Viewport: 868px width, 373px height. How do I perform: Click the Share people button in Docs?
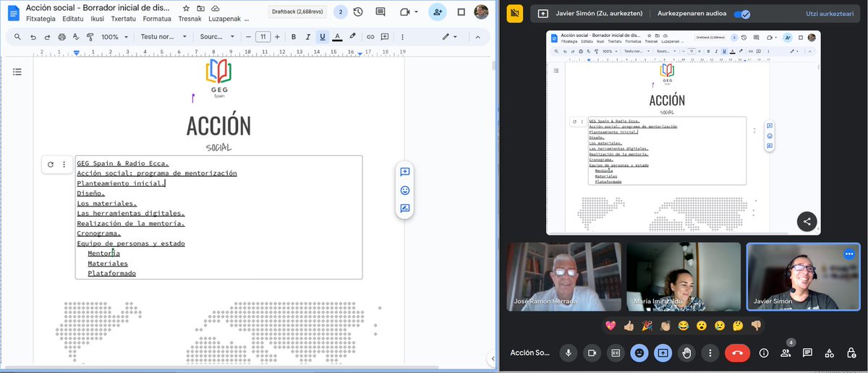point(437,12)
